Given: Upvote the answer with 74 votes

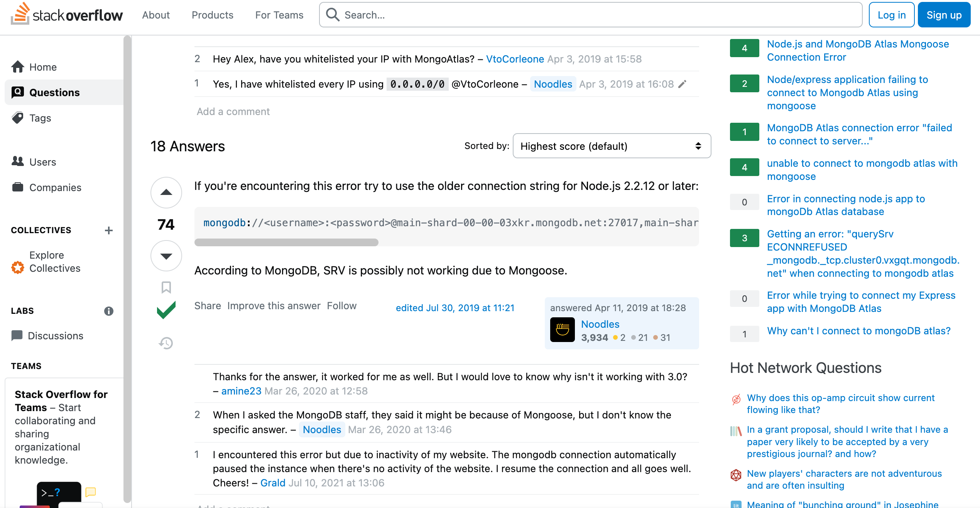Looking at the screenshot, I should [166, 192].
